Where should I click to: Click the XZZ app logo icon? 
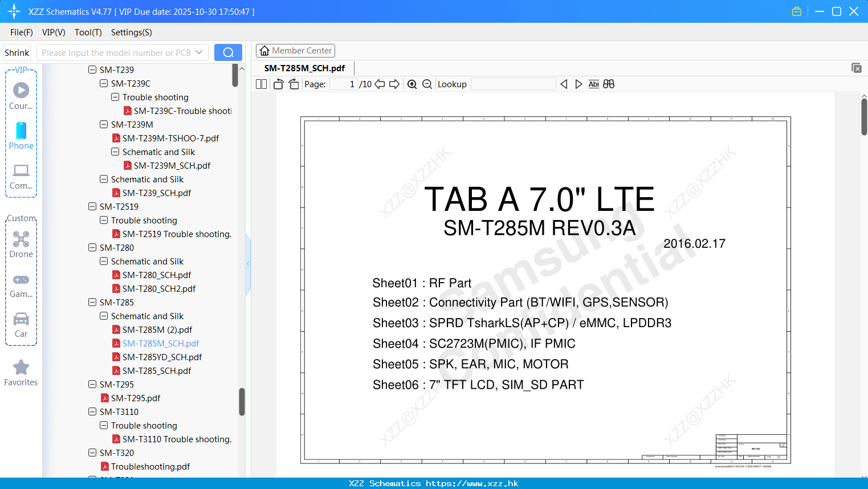point(14,11)
